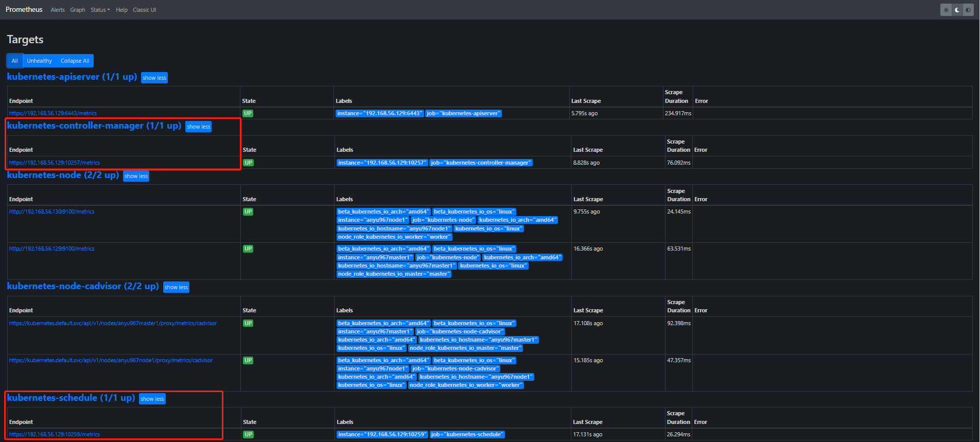Open the Status dropdown menu
The width and height of the screenshot is (980, 442).
tap(100, 10)
